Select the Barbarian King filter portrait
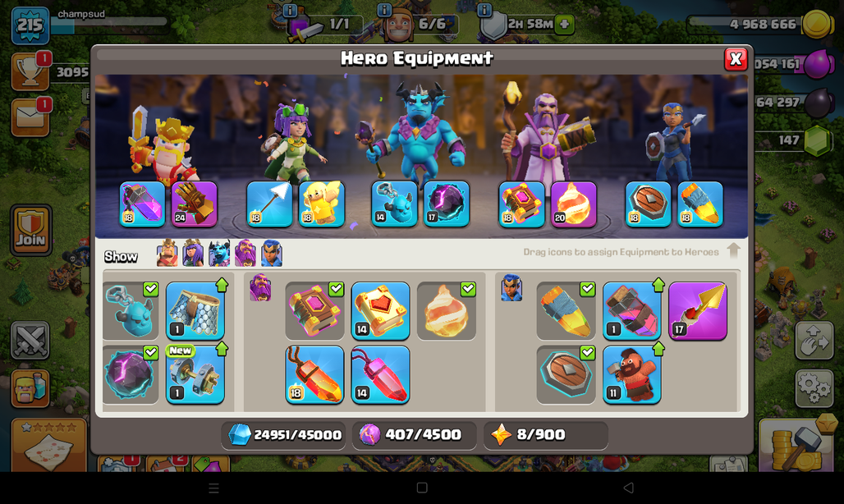The width and height of the screenshot is (844, 504). pyautogui.click(x=167, y=253)
